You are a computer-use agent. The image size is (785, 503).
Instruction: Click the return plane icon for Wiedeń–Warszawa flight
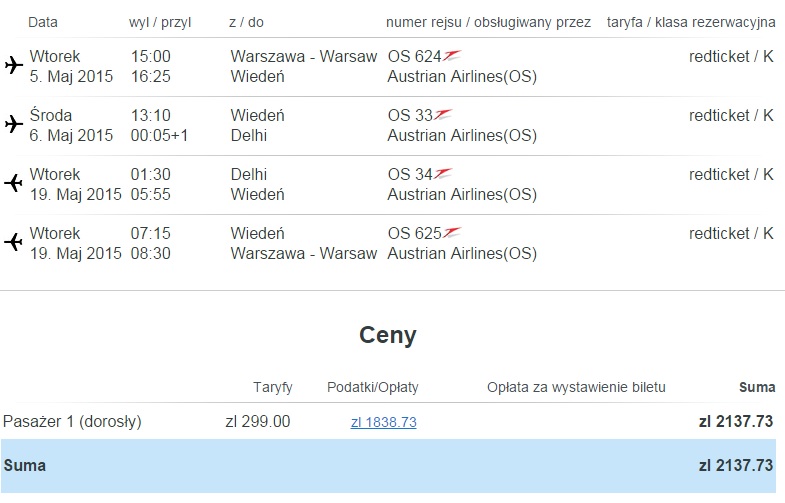14,242
